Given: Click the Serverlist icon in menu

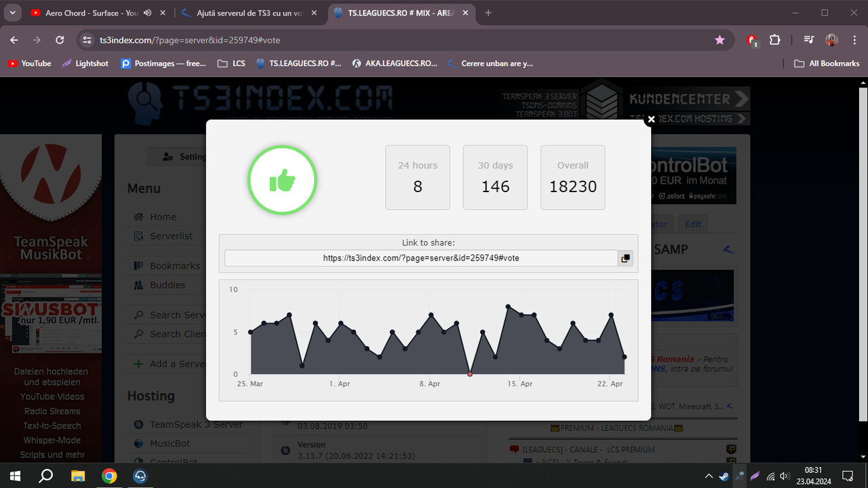Looking at the screenshot, I should point(138,236).
